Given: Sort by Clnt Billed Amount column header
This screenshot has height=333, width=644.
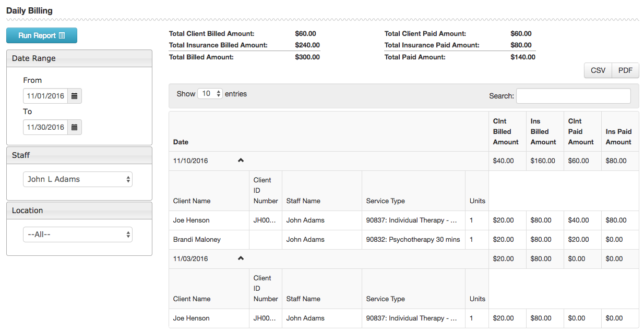Looking at the screenshot, I should click(x=506, y=131).
